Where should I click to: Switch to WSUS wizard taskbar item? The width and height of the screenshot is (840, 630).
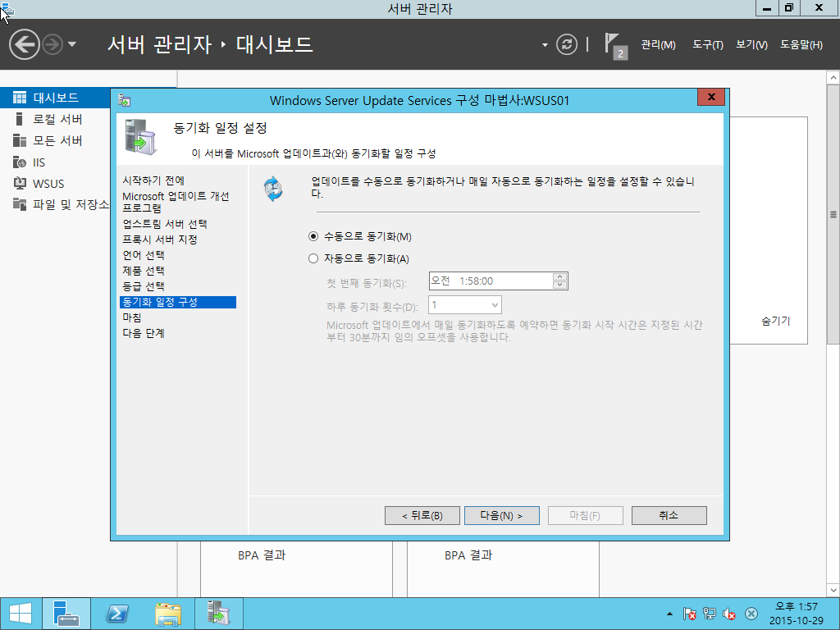[x=218, y=614]
